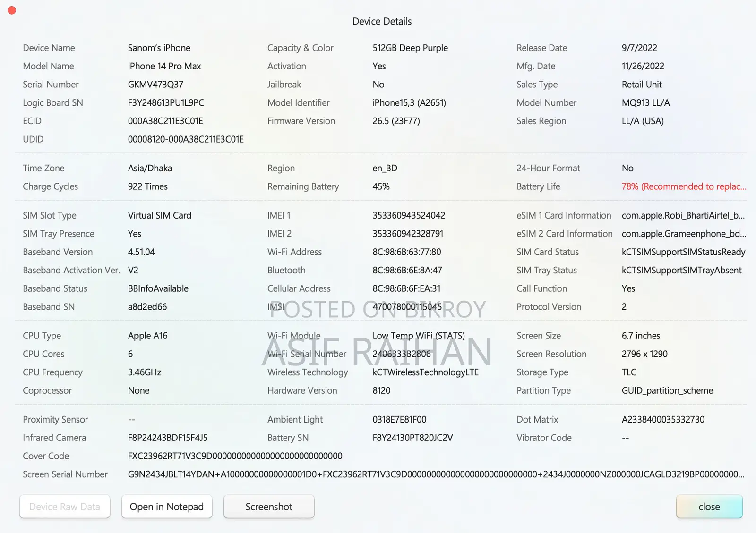Select firmware version "26.5 (23F77)"
The height and width of the screenshot is (533, 756).
(396, 121)
